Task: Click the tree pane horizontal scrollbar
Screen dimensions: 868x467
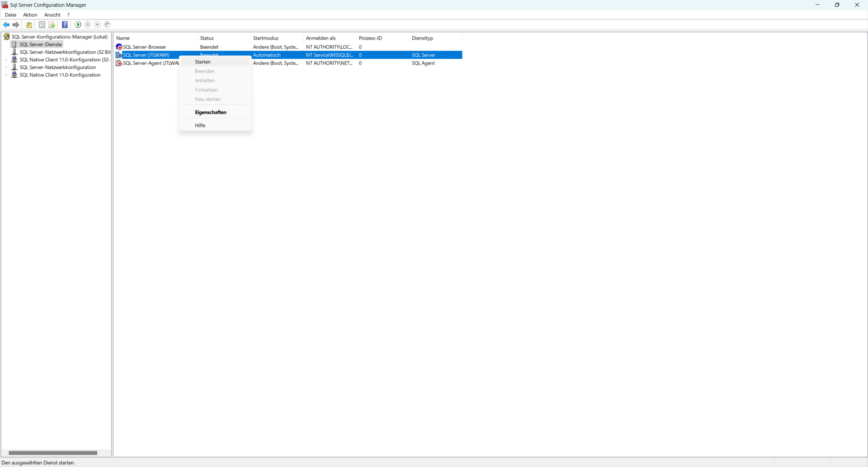Action: click(x=53, y=453)
